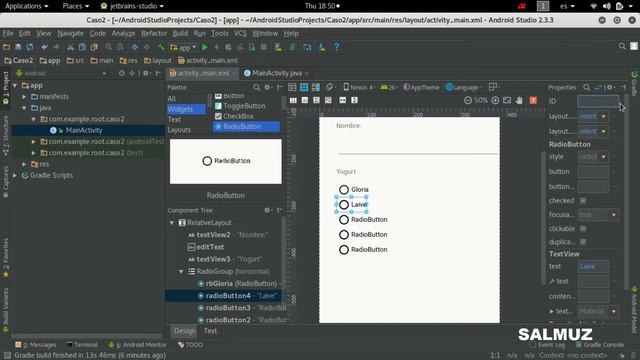Switch to MainActivity.java tab
Viewport: 640px width, 360px height.
pos(277,73)
